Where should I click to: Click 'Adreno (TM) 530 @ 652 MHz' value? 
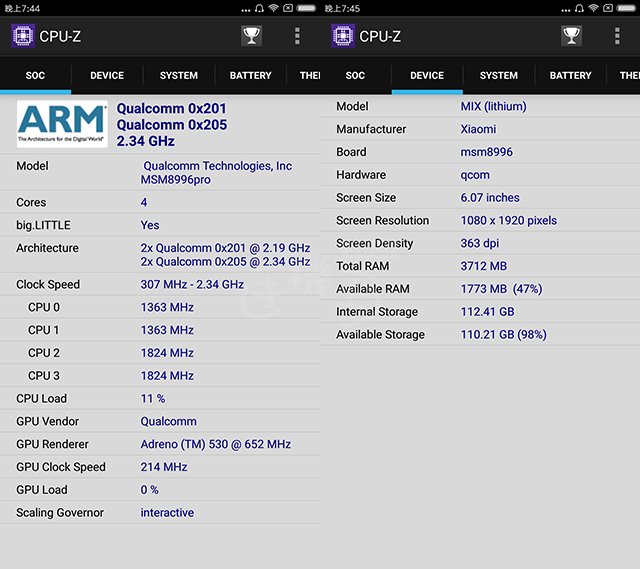click(x=216, y=445)
